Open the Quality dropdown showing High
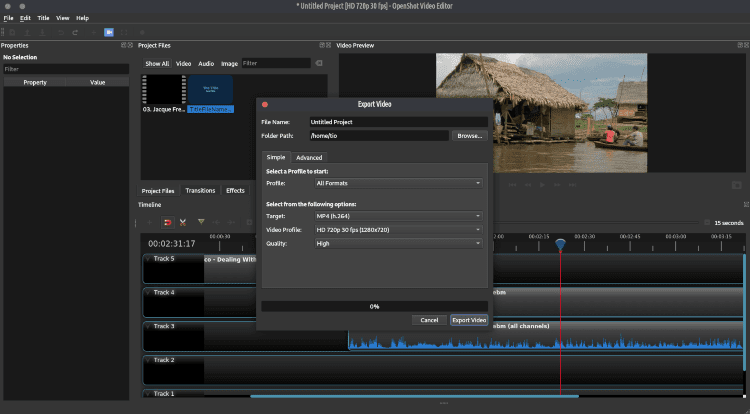The height and width of the screenshot is (414, 750). [398, 244]
